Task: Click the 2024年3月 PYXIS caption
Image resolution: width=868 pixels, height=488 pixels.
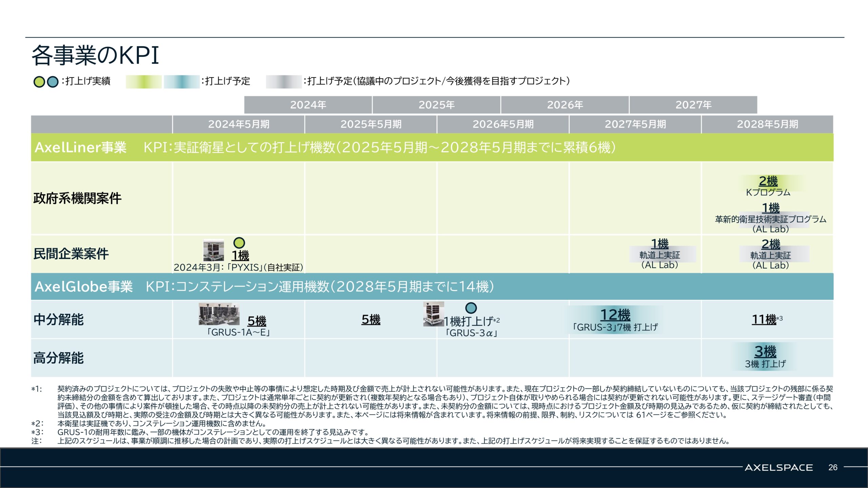Action: [238, 267]
